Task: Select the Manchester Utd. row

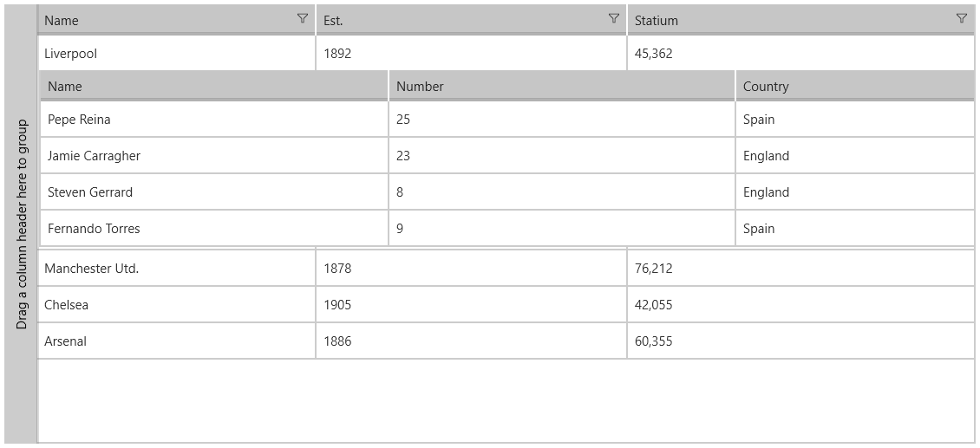Action: click(506, 268)
